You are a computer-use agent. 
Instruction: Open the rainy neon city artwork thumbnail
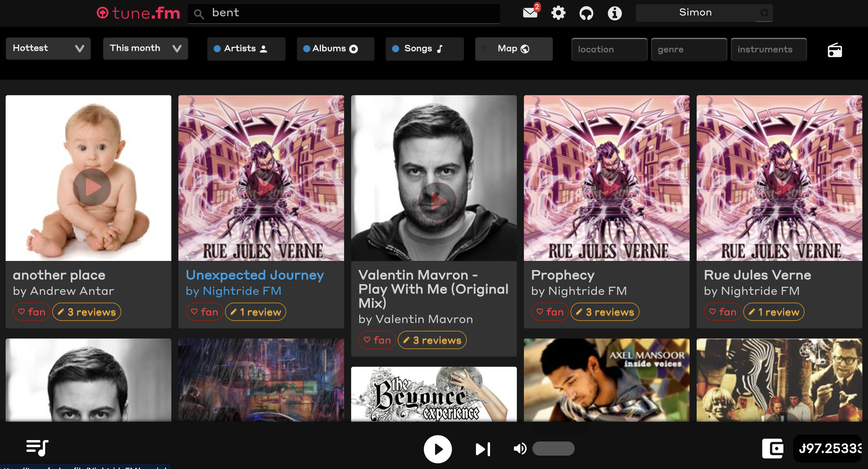point(261,380)
